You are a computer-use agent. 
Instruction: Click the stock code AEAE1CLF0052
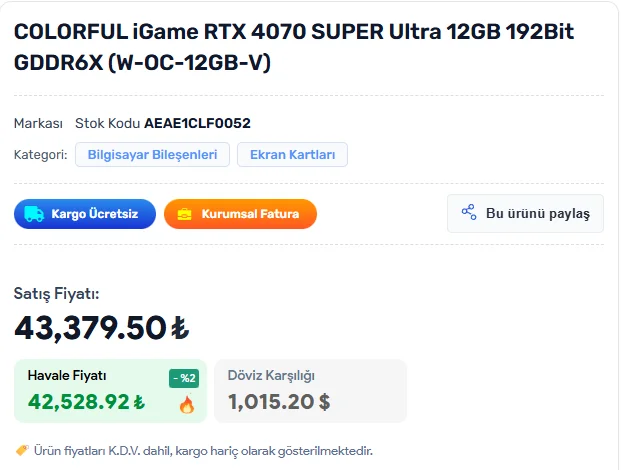[x=197, y=123]
